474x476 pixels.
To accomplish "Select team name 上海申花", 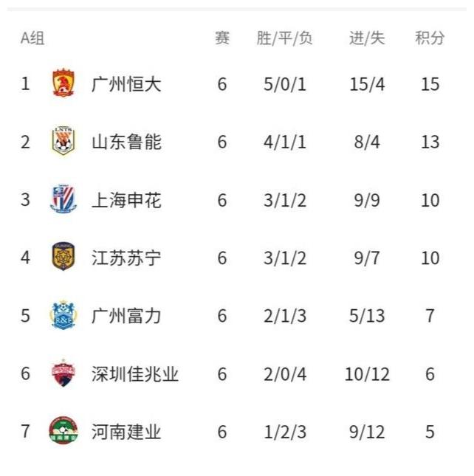I will tap(126, 200).
